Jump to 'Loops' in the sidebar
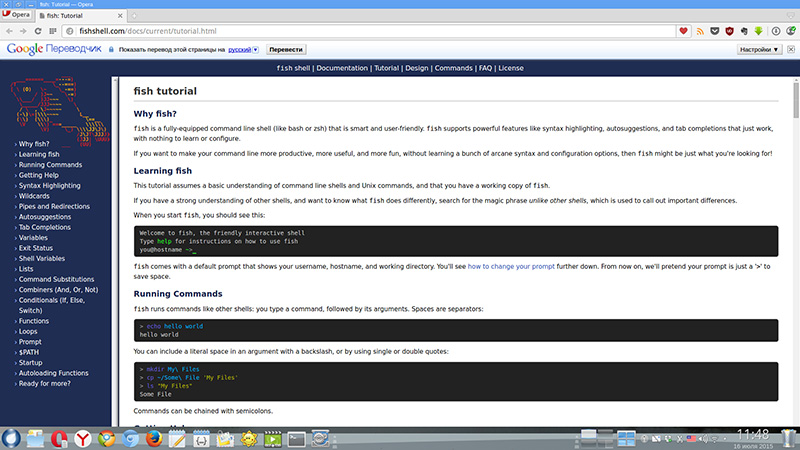 tap(28, 332)
